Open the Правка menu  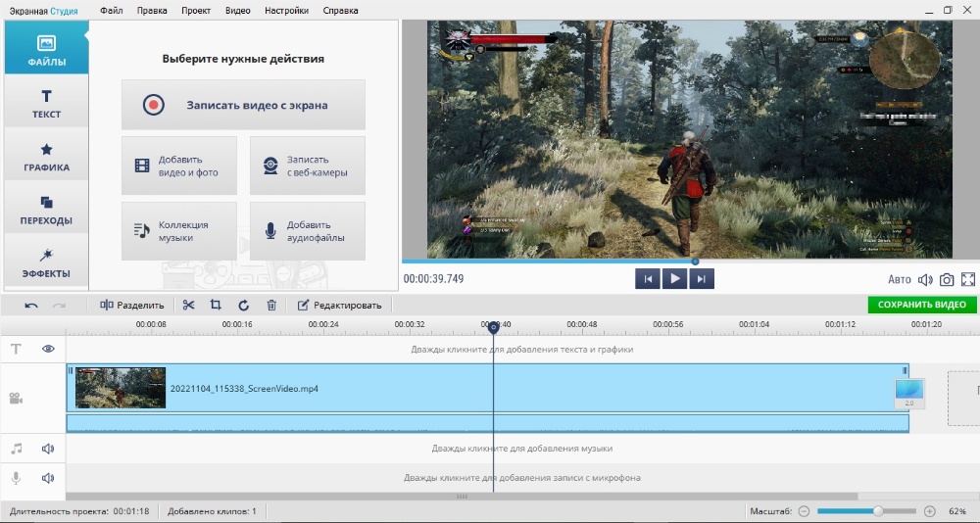(152, 11)
